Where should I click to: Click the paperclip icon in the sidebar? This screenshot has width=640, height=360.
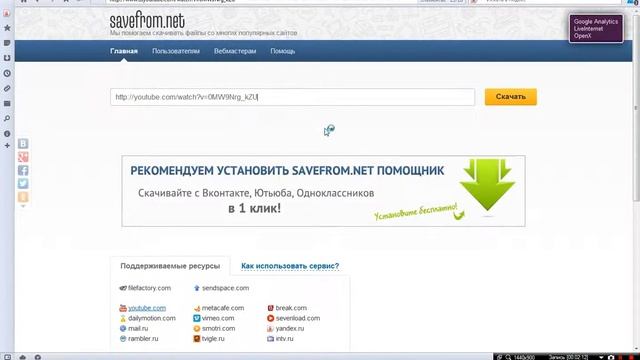[7, 89]
